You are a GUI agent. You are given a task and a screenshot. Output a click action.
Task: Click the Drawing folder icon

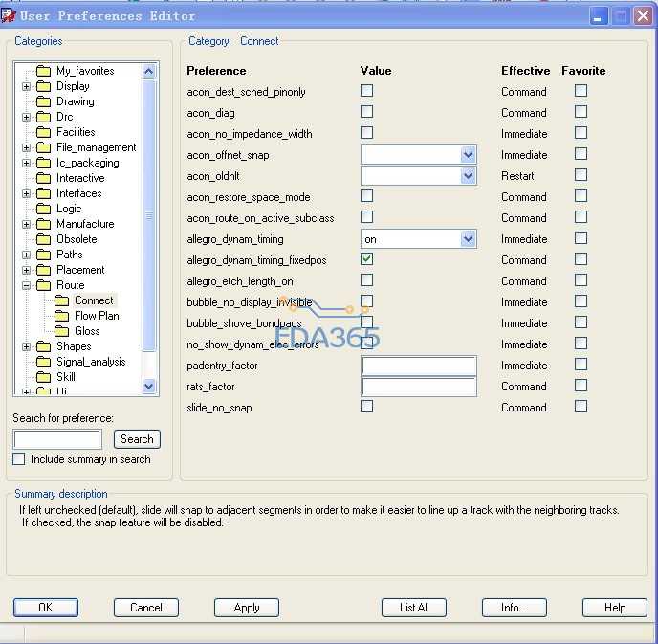pyautogui.click(x=43, y=101)
